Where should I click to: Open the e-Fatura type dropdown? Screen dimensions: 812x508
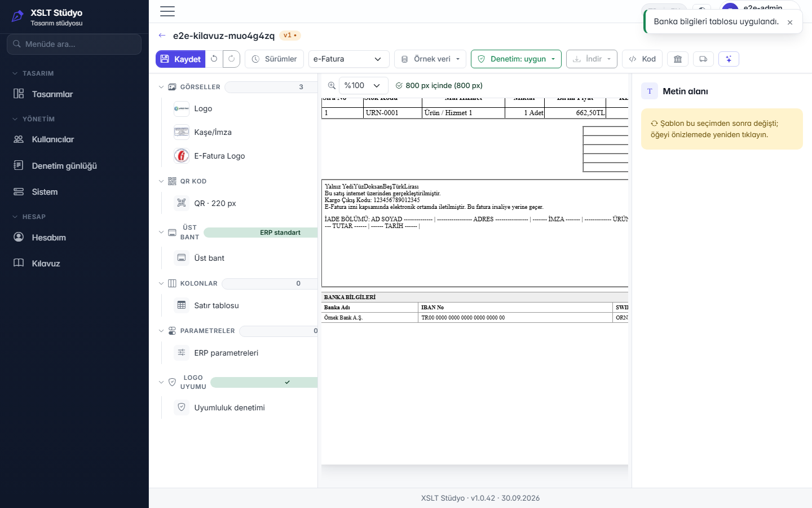pyautogui.click(x=349, y=59)
